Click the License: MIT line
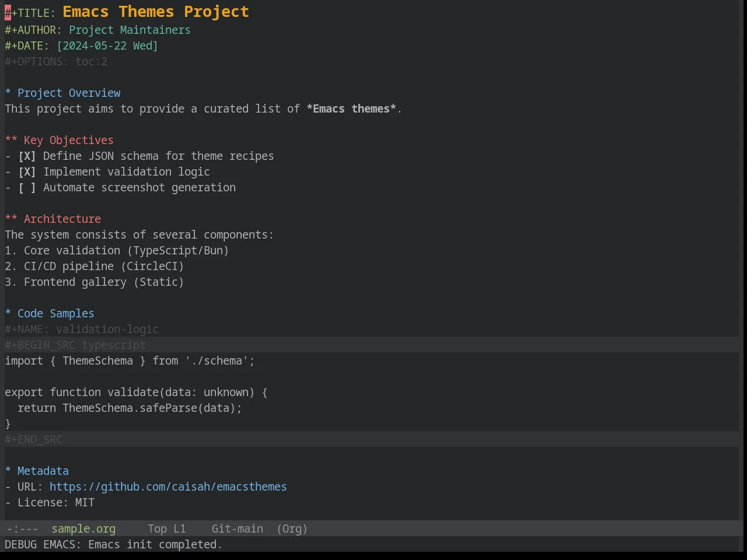This screenshot has width=747, height=560. [50, 502]
